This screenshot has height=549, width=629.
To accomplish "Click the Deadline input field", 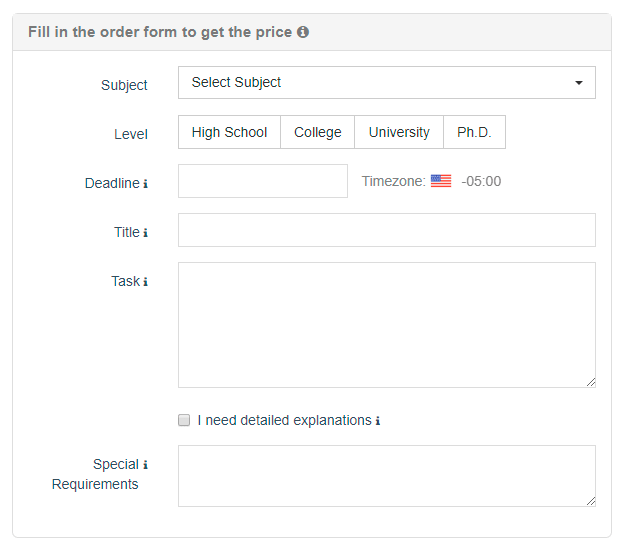I will (x=263, y=182).
